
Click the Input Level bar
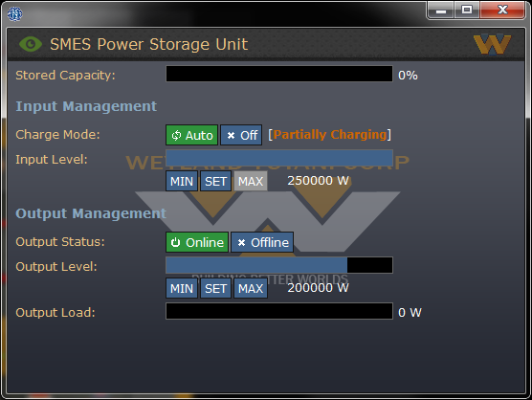279,158
